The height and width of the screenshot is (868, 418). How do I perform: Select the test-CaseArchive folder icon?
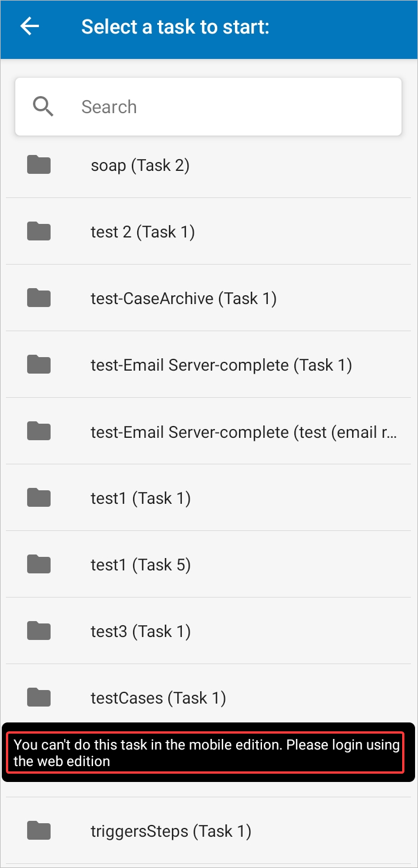(x=39, y=298)
